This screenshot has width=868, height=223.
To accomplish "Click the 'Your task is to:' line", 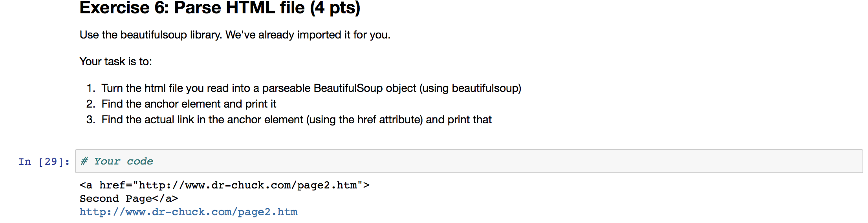I will click(x=116, y=62).
